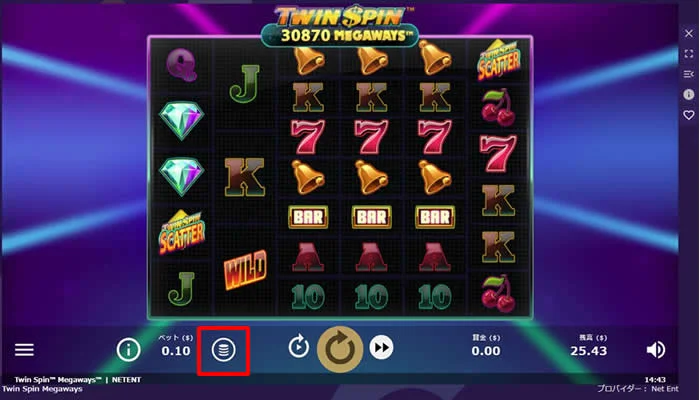
Task: Click the Twin Spin Megaways logo
Action: pyautogui.click(x=340, y=26)
